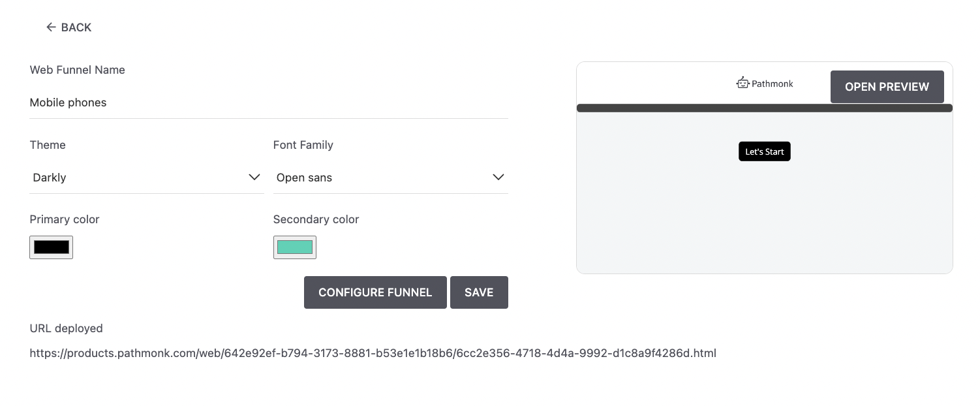This screenshot has height=406, width=980.
Task: Click the BACK link at top left
Action: (69, 27)
